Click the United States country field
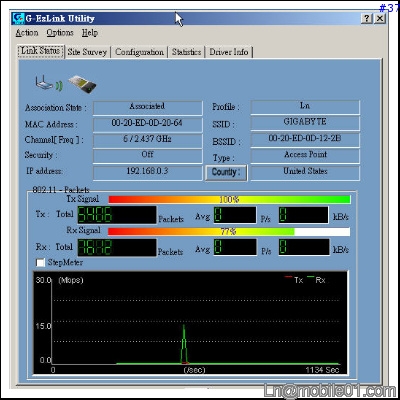 [305, 172]
